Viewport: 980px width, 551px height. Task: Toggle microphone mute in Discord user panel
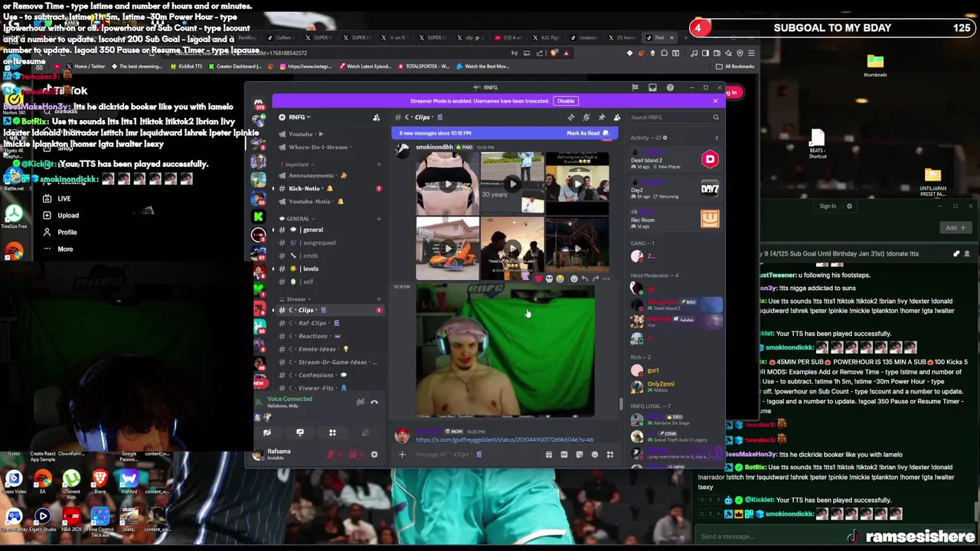[331, 455]
